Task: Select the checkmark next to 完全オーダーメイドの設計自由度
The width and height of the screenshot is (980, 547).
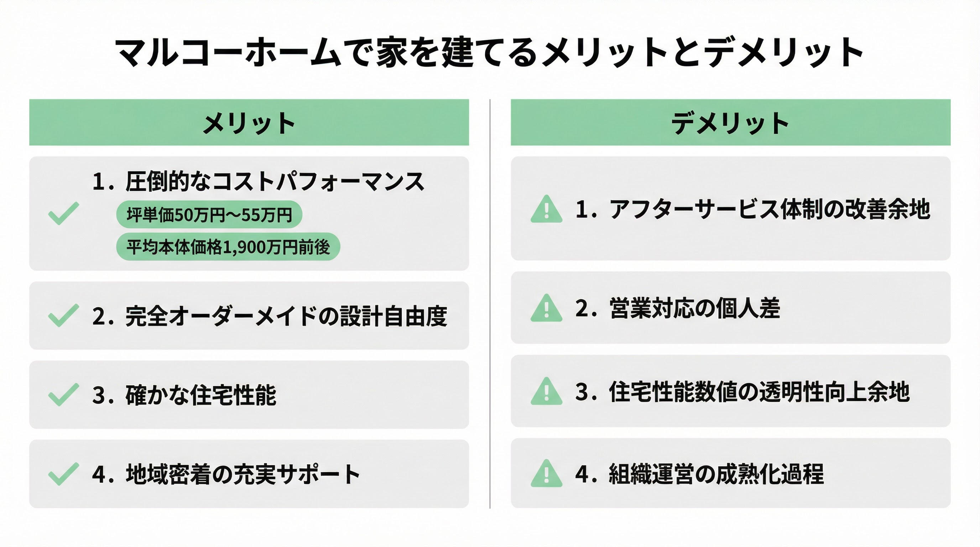Action: pyautogui.click(x=63, y=315)
